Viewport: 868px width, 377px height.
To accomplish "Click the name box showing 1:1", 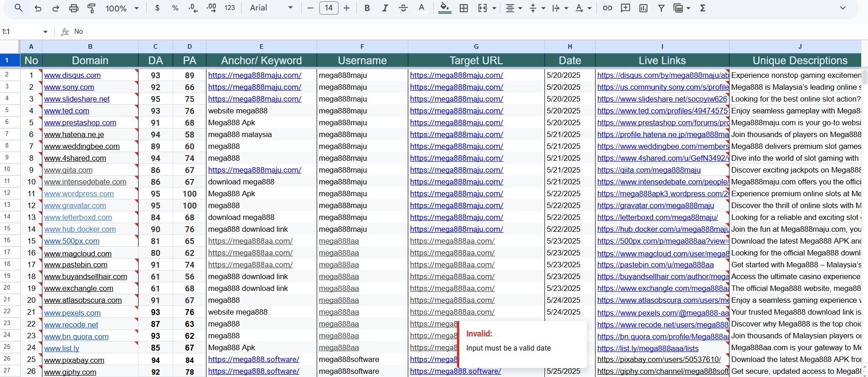I will coord(21,31).
